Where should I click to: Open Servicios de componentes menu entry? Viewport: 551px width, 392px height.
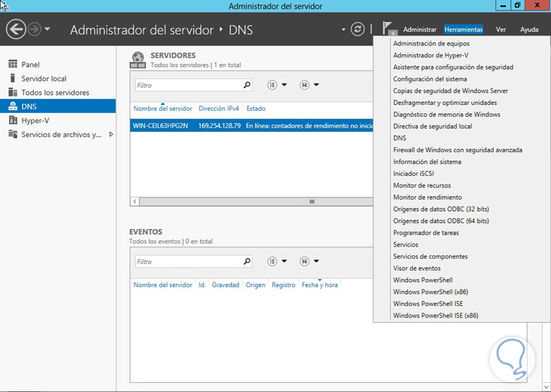coord(430,256)
